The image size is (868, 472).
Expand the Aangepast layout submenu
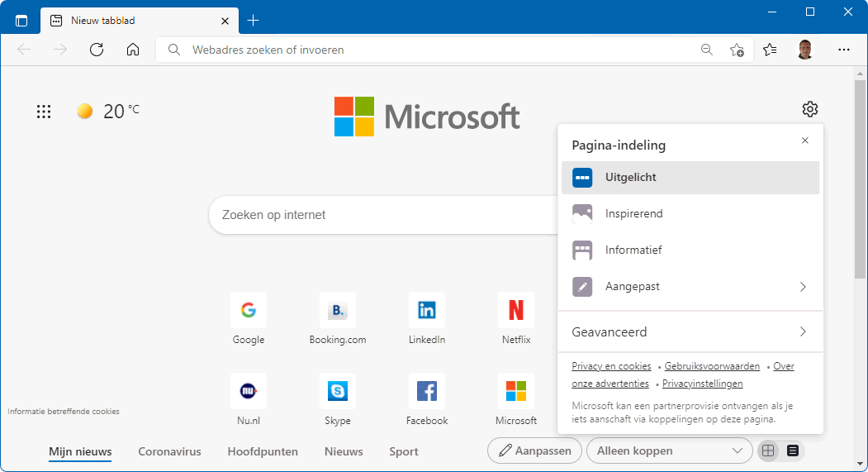690,287
